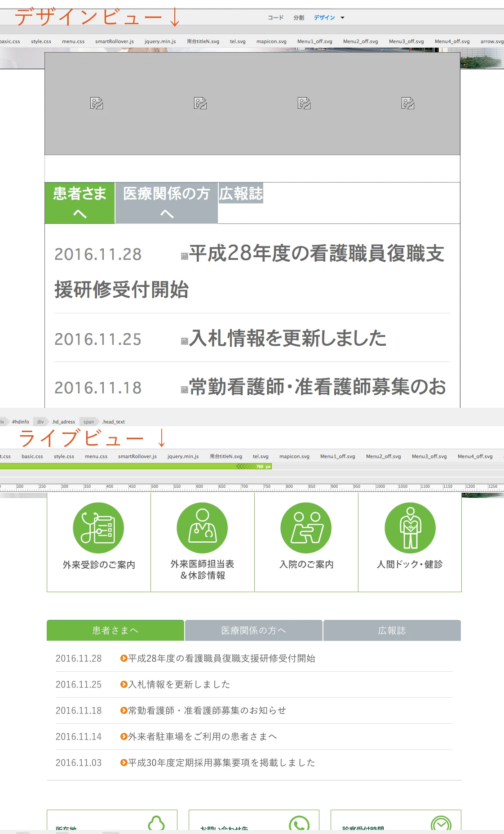Click first broken image placeholder in design view

tap(97, 103)
